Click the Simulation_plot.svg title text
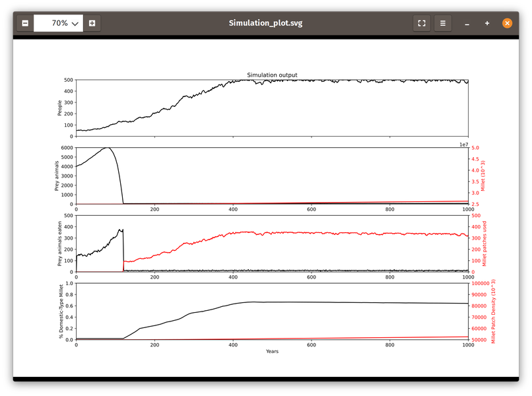Image resolution: width=532 pixels, height=396 pixels. coord(266,22)
